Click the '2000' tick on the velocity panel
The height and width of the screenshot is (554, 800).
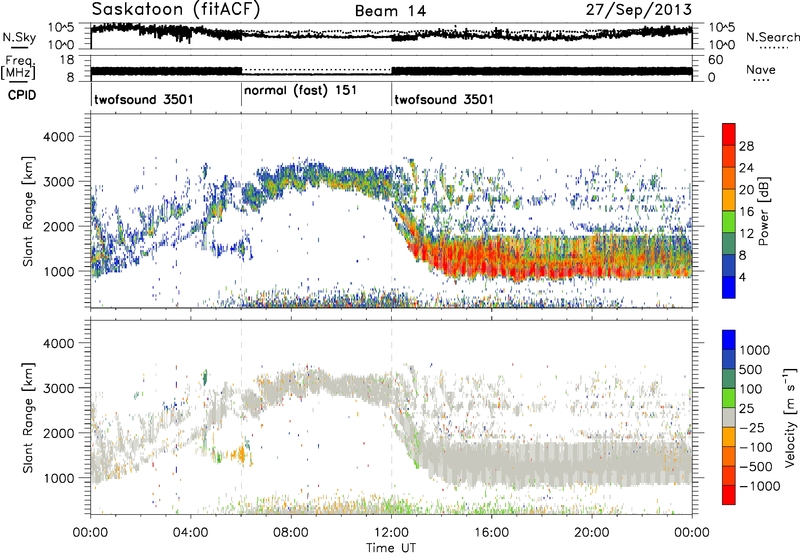[x=59, y=433]
